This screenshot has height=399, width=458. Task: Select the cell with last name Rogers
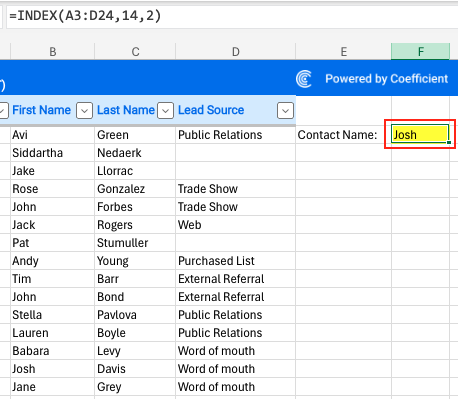pos(135,225)
